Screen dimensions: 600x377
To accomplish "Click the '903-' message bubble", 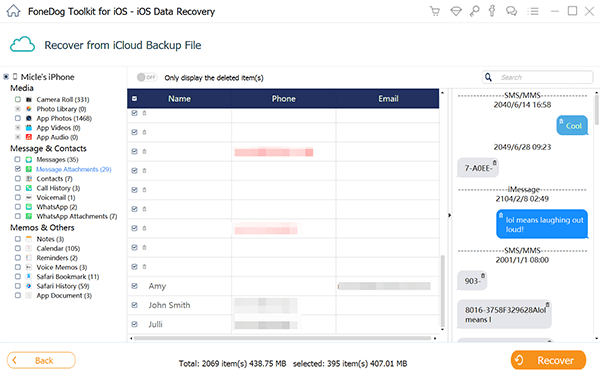I will tap(472, 281).
